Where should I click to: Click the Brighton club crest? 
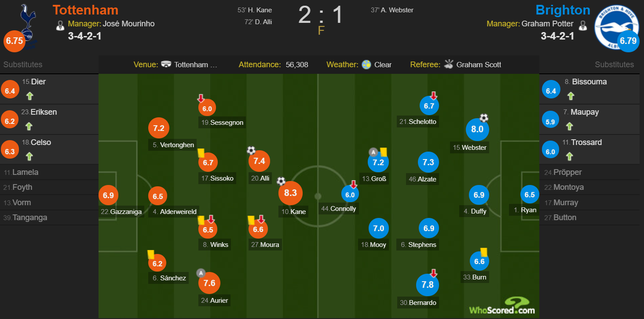(618, 25)
